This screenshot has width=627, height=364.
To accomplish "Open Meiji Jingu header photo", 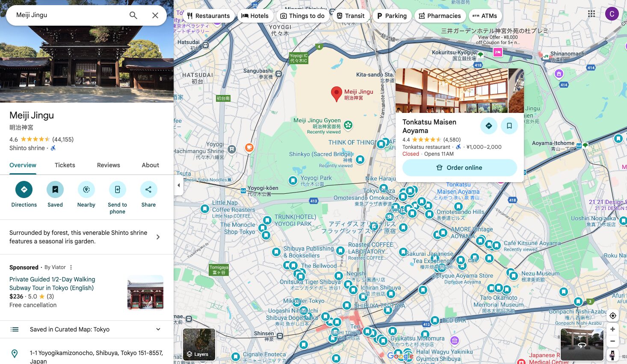I will [87, 64].
